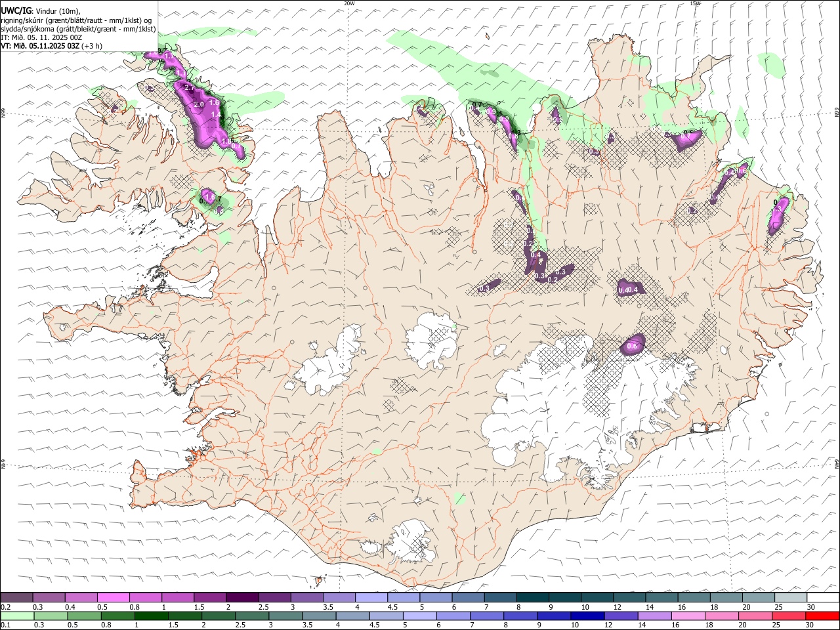Click the 'slydda/snjókoma' legend description line
The height and width of the screenshot is (630, 840).
(78, 29)
